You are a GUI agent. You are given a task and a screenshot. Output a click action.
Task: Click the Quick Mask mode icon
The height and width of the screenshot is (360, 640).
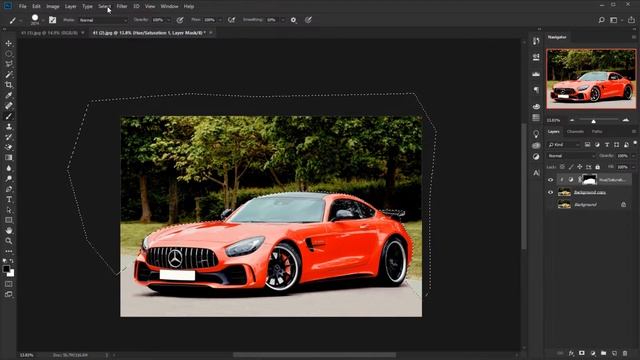point(9,284)
